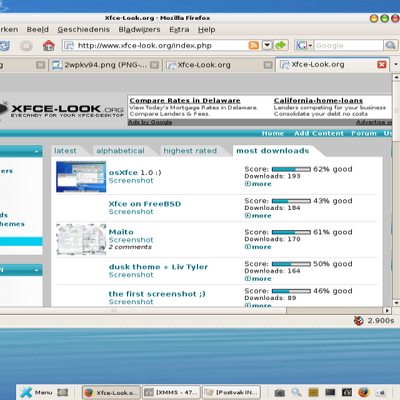The width and height of the screenshot is (400, 400).
Task: Switch to Postvak IN window in taskbar
Action: click(231, 392)
